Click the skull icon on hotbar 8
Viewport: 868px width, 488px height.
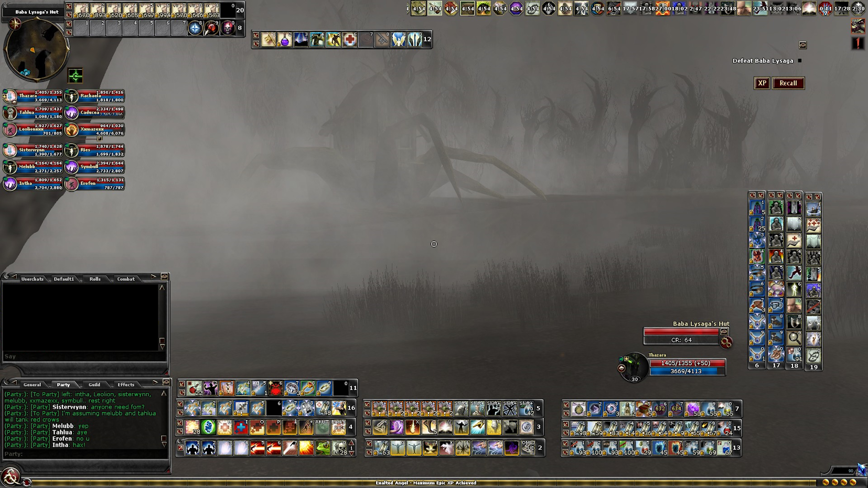[x=228, y=28]
